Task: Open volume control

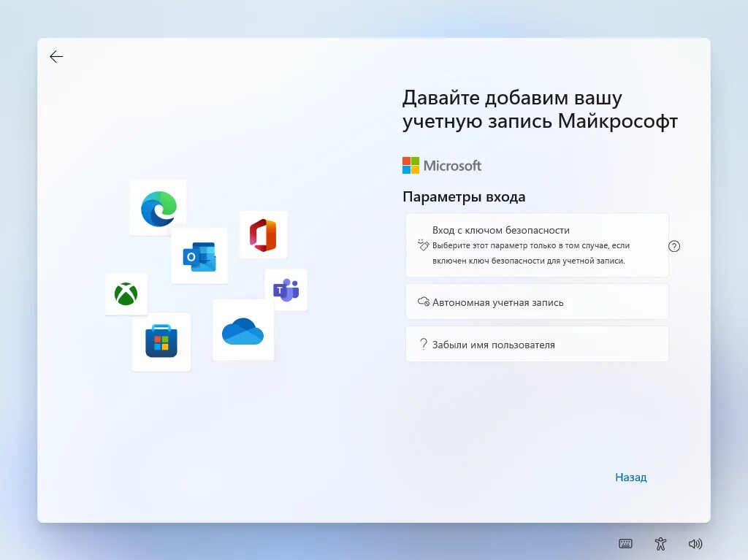Action: [x=695, y=544]
